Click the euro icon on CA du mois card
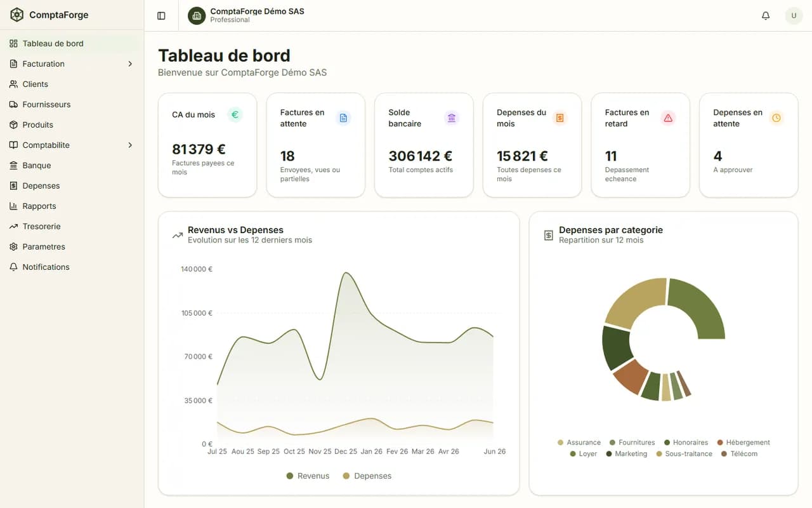Image resolution: width=812 pixels, height=508 pixels. pyautogui.click(x=235, y=115)
